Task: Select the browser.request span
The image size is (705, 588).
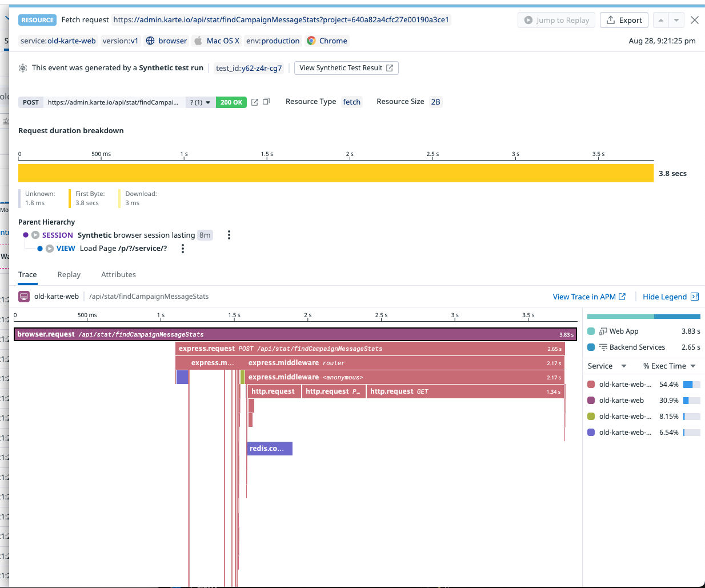Action: click(x=295, y=334)
